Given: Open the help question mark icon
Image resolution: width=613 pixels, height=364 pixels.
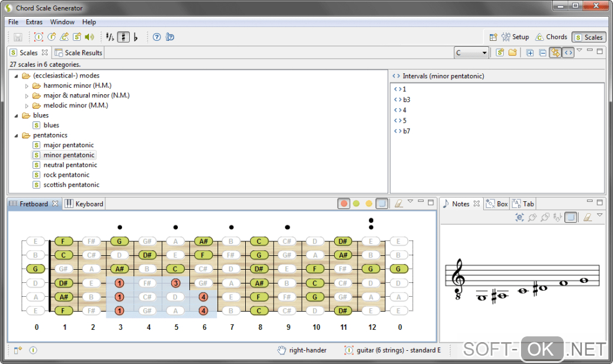Looking at the screenshot, I should tap(157, 37).
